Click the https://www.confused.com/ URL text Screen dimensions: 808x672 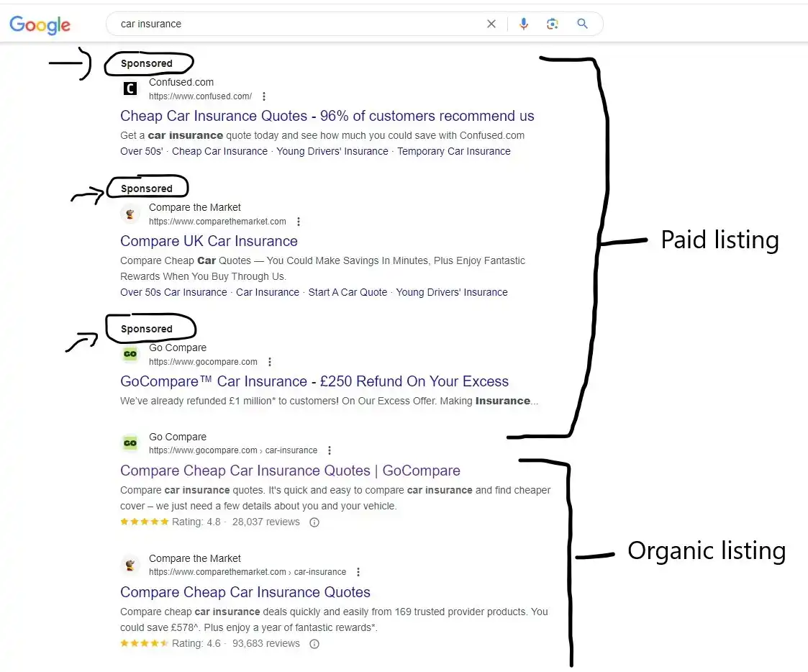(x=201, y=96)
